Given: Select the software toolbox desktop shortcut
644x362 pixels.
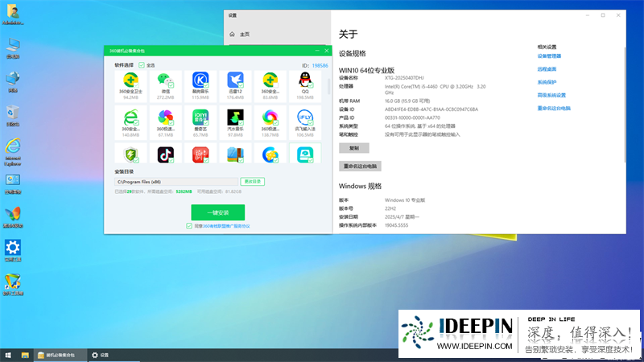Looking at the screenshot, I should [x=13, y=285].
